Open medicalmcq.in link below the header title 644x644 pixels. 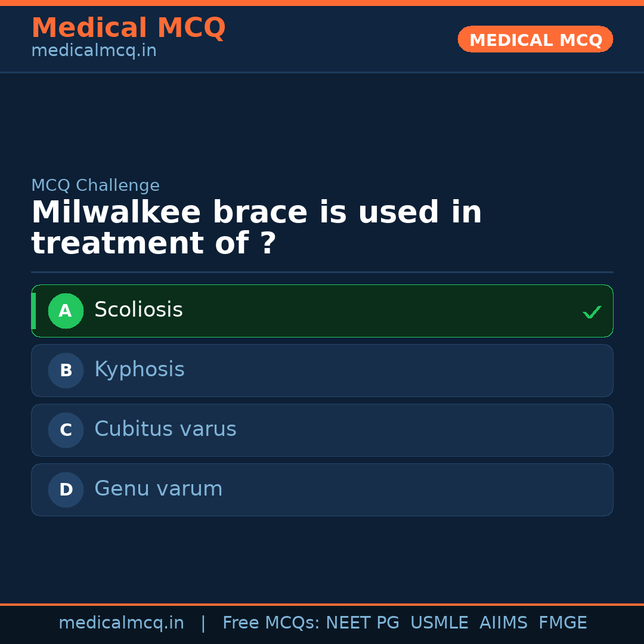(x=94, y=51)
